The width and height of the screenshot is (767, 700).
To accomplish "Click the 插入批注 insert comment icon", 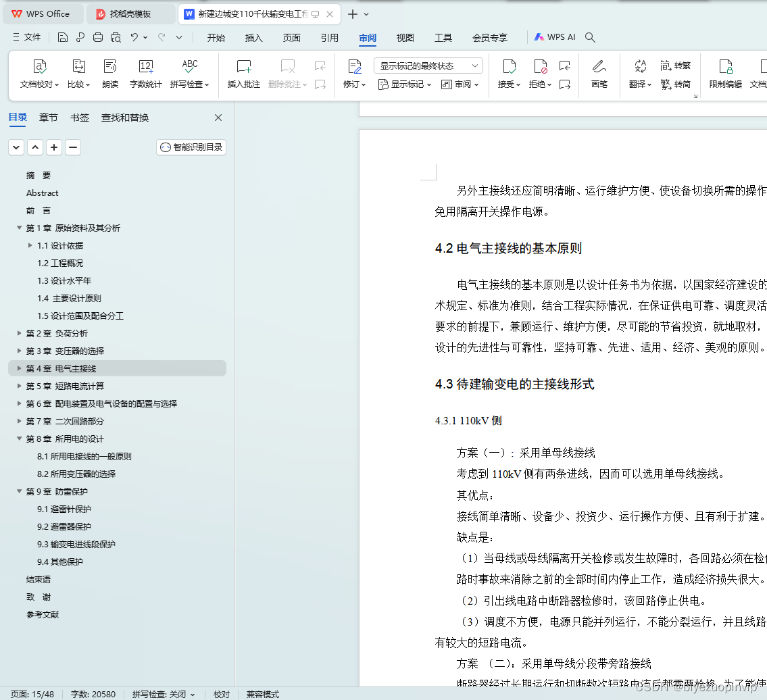I will [243, 66].
